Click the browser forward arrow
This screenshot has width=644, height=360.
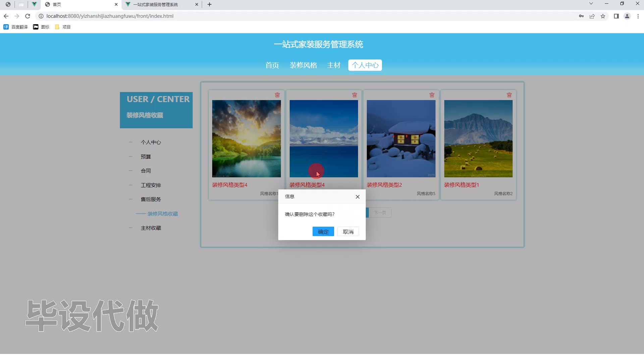[x=17, y=16]
